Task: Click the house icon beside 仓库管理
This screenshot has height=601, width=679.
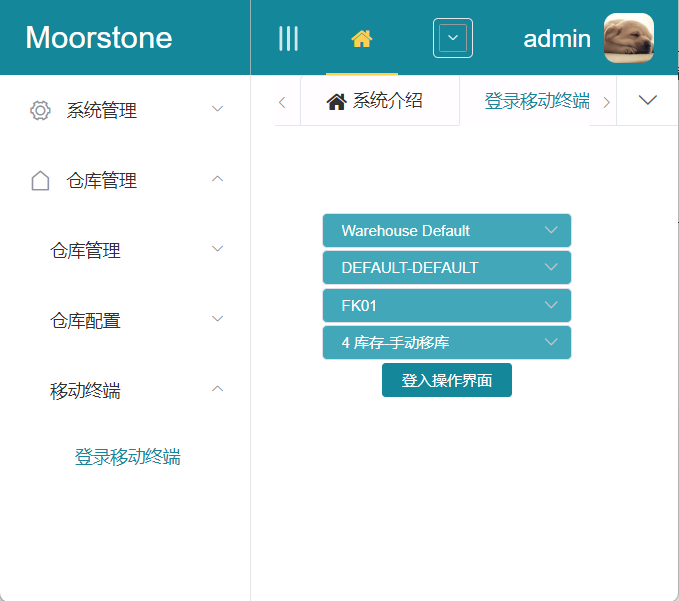Action: (x=40, y=181)
